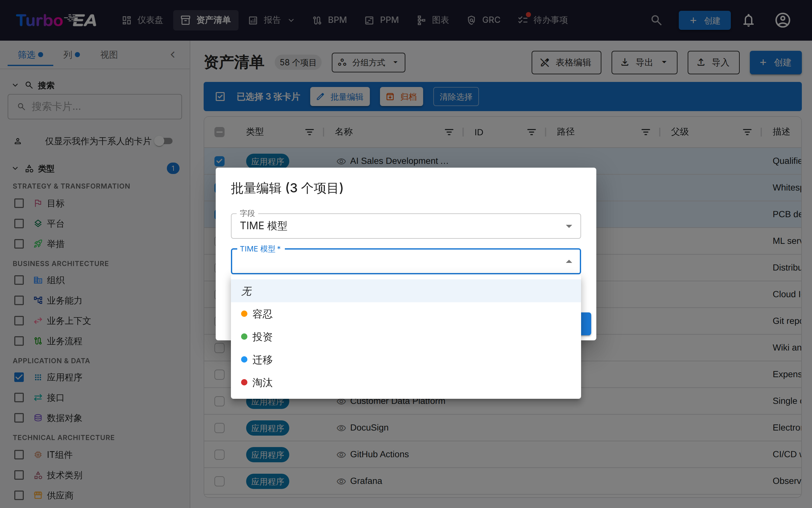Choose 容忍 option in TIME list
812x508 pixels.
click(406, 314)
